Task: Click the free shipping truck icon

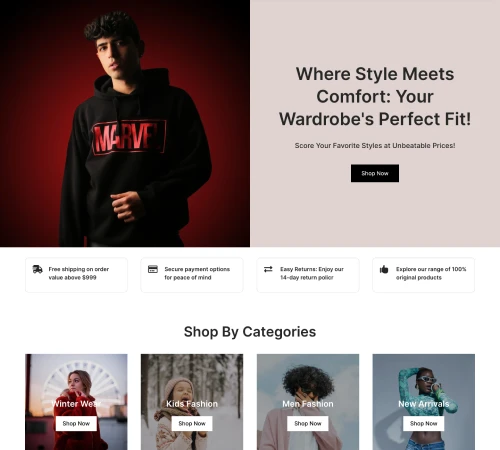Action: [x=37, y=269]
